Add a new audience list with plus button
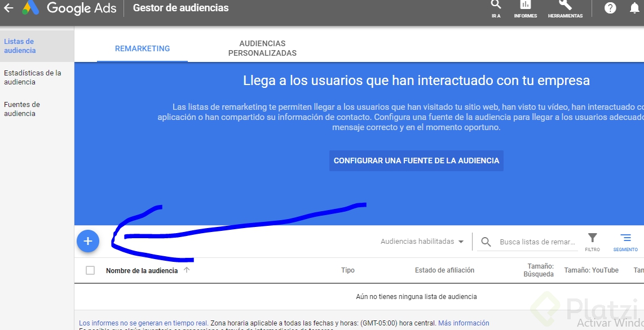 [88, 241]
